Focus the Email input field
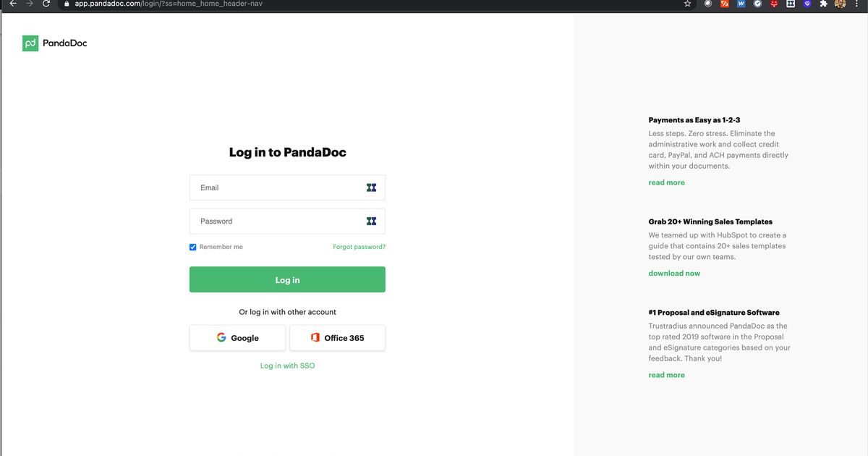This screenshot has height=456, width=868. pyautogui.click(x=287, y=187)
